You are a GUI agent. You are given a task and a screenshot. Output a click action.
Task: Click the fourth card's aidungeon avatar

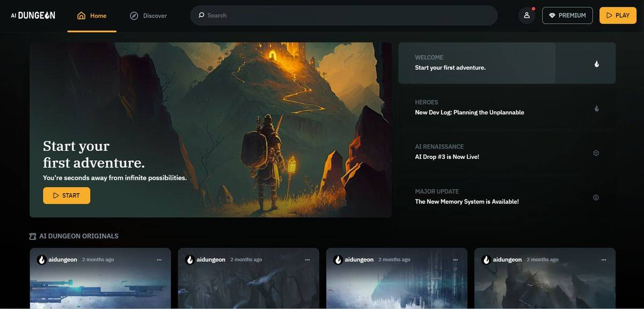pyautogui.click(x=486, y=260)
